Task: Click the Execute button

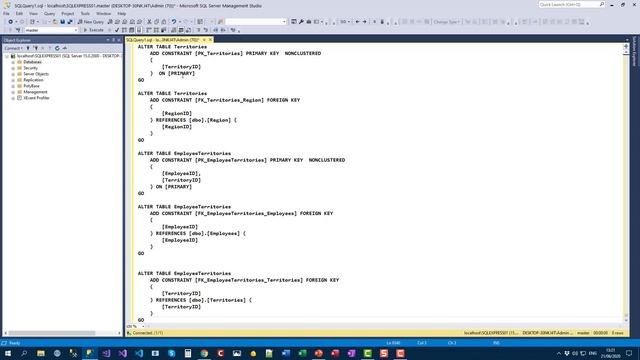Action: (93, 30)
